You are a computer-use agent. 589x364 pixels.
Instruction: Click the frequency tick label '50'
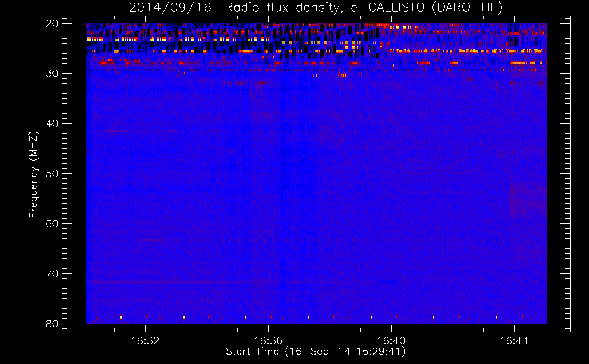pos(52,174)
